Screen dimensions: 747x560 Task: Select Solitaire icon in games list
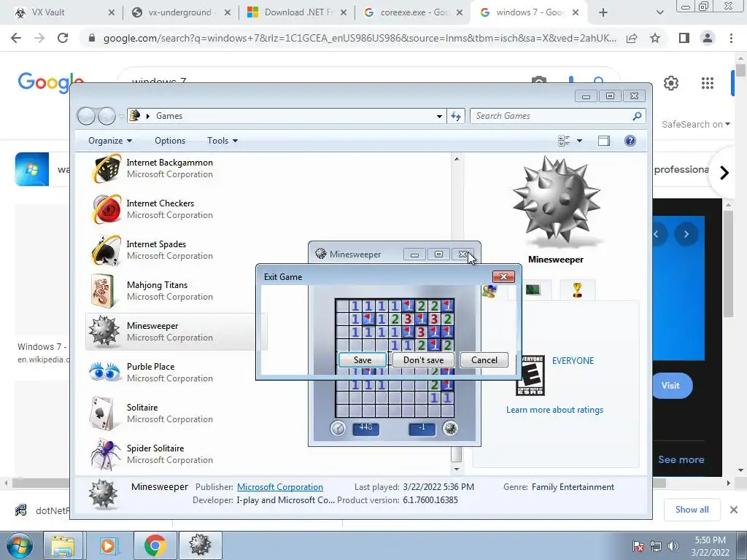pos(102,413)
